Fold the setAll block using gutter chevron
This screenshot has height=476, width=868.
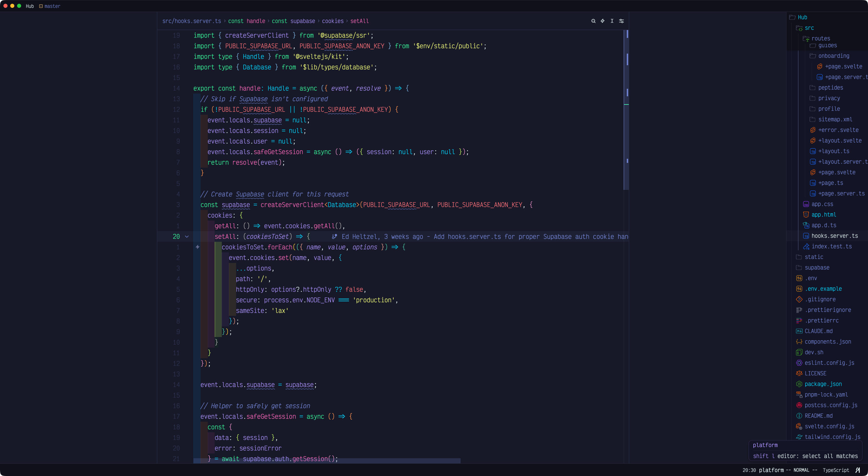(x=187, y=237)
